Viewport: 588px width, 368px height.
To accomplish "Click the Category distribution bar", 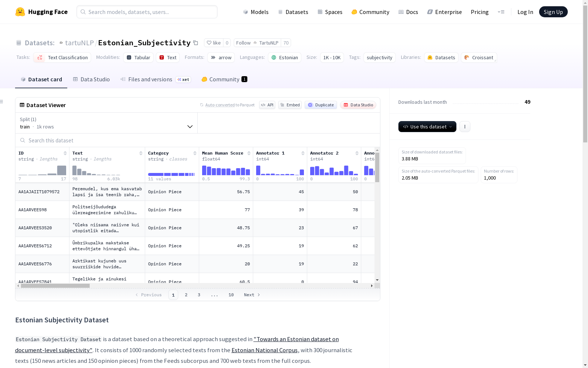I will coord(172,174).
